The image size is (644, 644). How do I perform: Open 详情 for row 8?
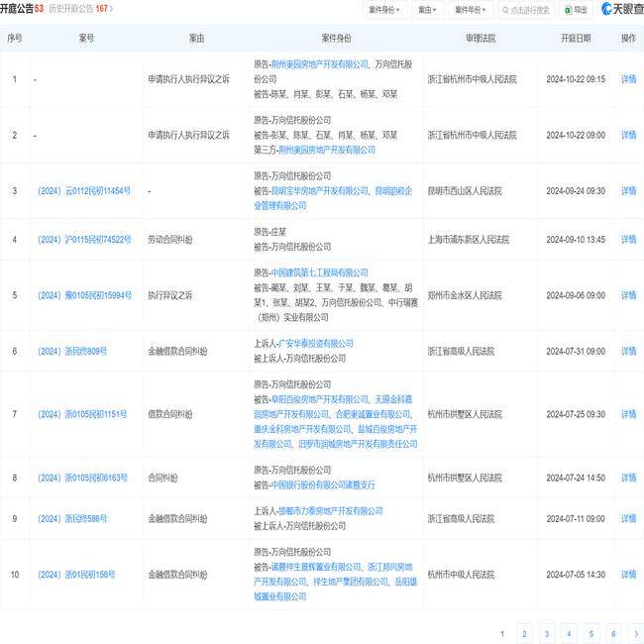click(628, 478)
